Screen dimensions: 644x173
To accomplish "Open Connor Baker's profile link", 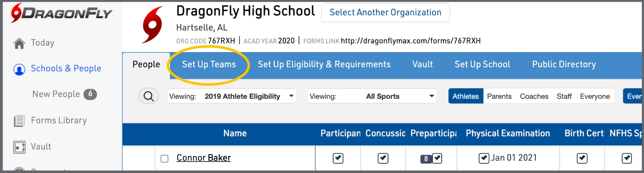I will [x=204, y=158].
